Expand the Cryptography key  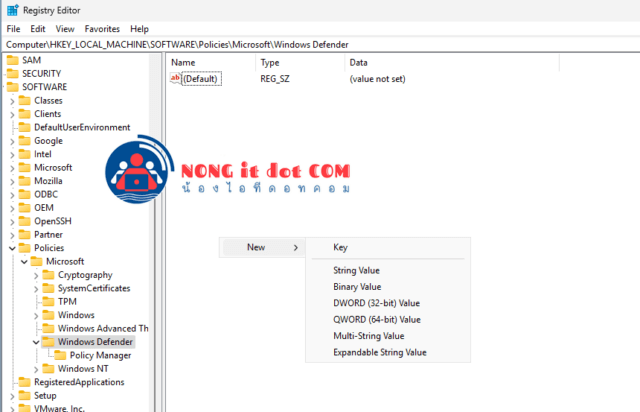point(36,276)
